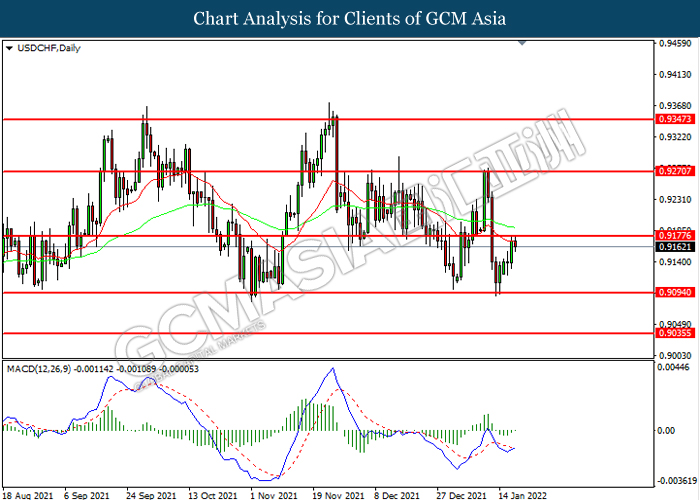Click the 0.00446 MACD scale value
Viewport: 700px width, 500px height.
coord(674,367)
